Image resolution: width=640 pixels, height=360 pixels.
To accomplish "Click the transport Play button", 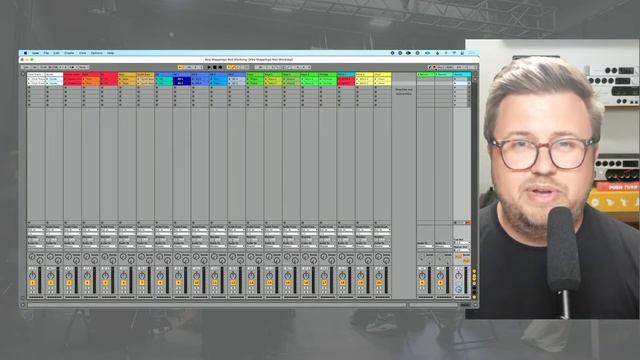I will pyautogui.click(x=209, y=67).
